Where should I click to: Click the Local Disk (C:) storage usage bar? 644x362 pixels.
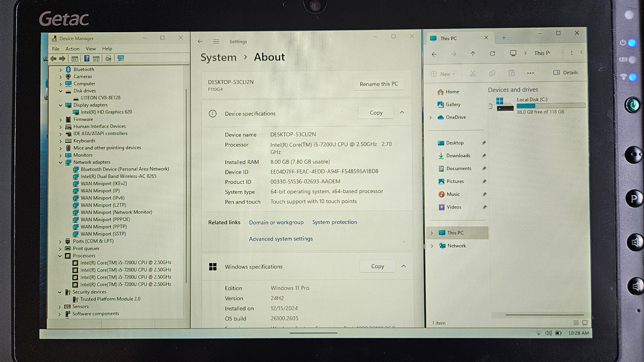point(551,105)
